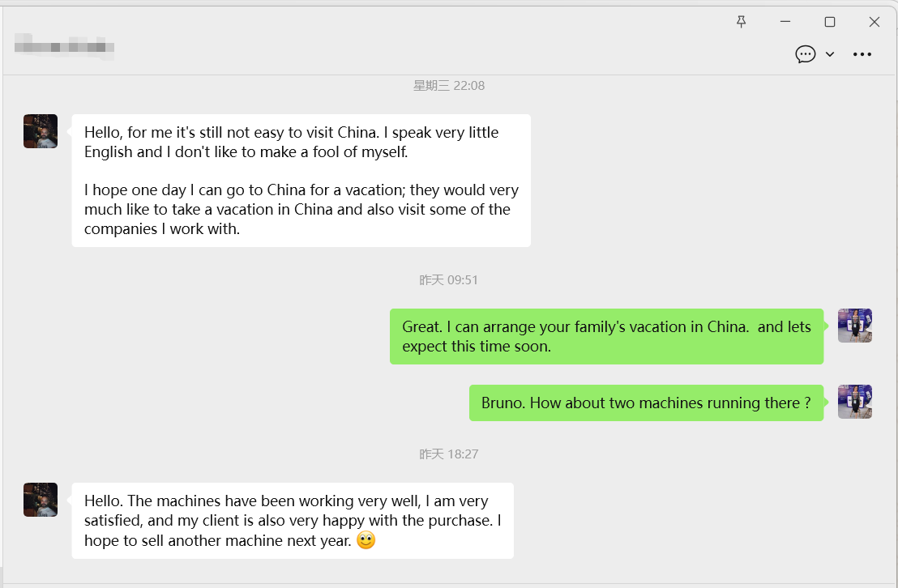Viewport: 898px width, 588px height.
Task: Click the 星期三 22:08 timestamp
Action: click(x=449, y=86)
